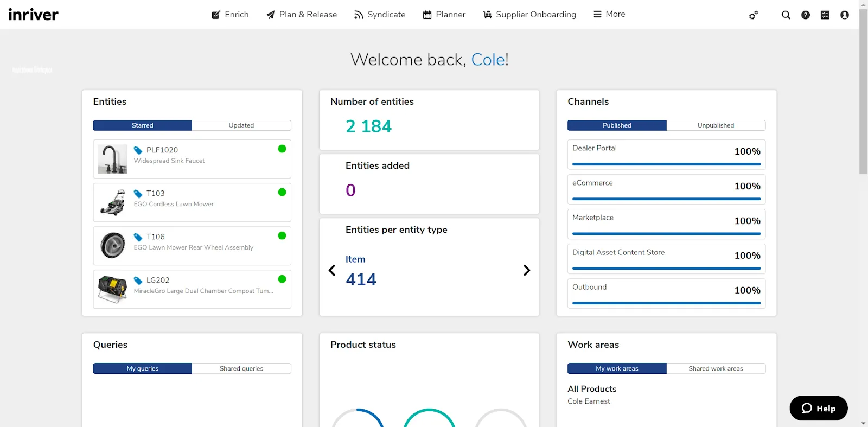
Task: Click the green status dot for T103
Action: [x=282, y=192]
